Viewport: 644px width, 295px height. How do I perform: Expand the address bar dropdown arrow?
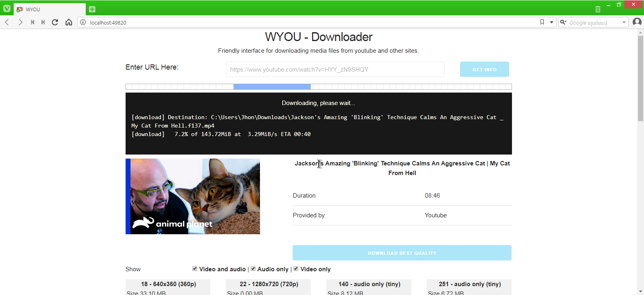551,23
